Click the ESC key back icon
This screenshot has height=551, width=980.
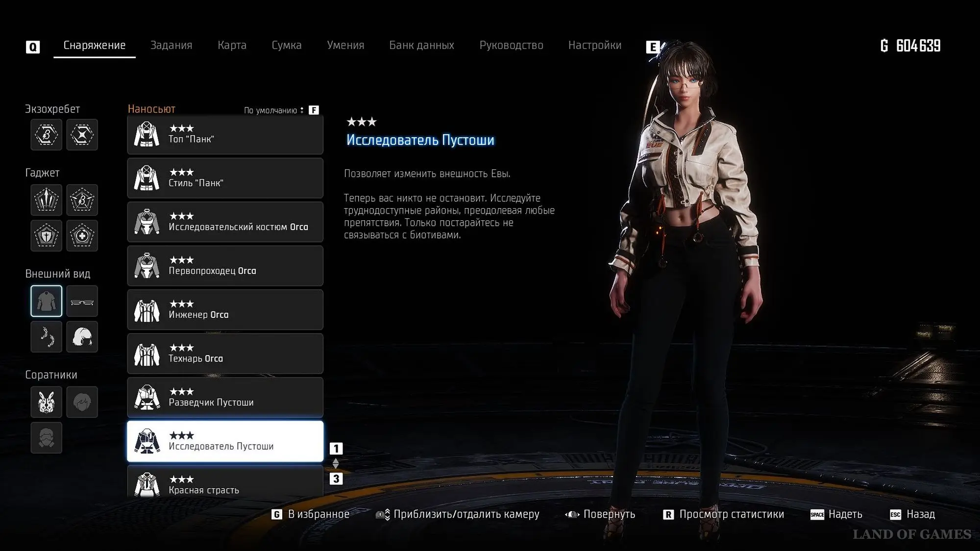coord(895,514)
